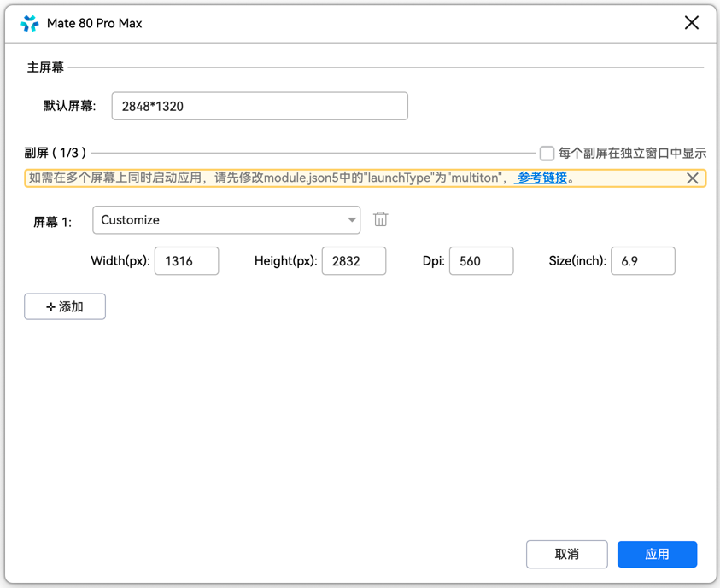This screenshot has height=588, width=720.
Task: Click the 主屏幕 section heading
Action: (45, 67)
